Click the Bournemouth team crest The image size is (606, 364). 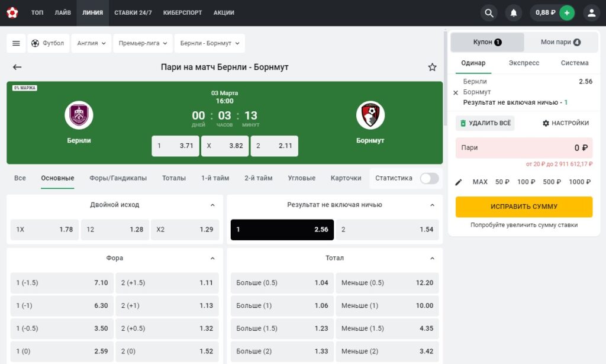tap(370, 115)
